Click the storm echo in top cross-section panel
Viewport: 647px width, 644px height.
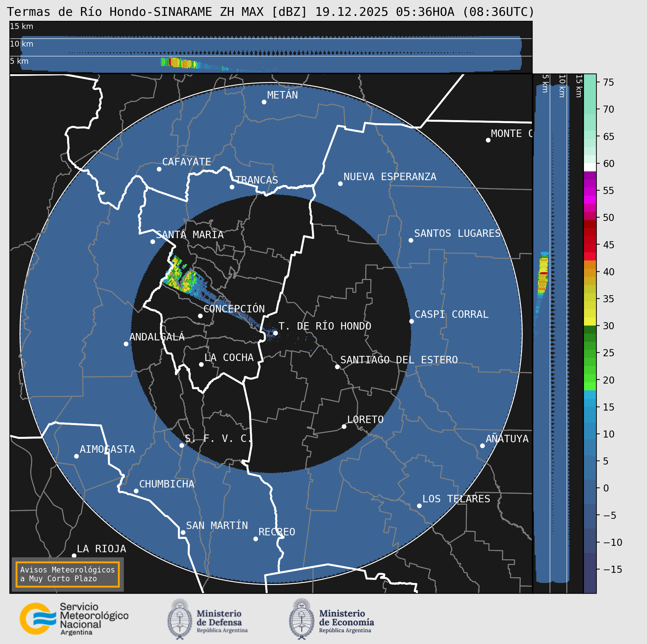(x=178, y=63)
